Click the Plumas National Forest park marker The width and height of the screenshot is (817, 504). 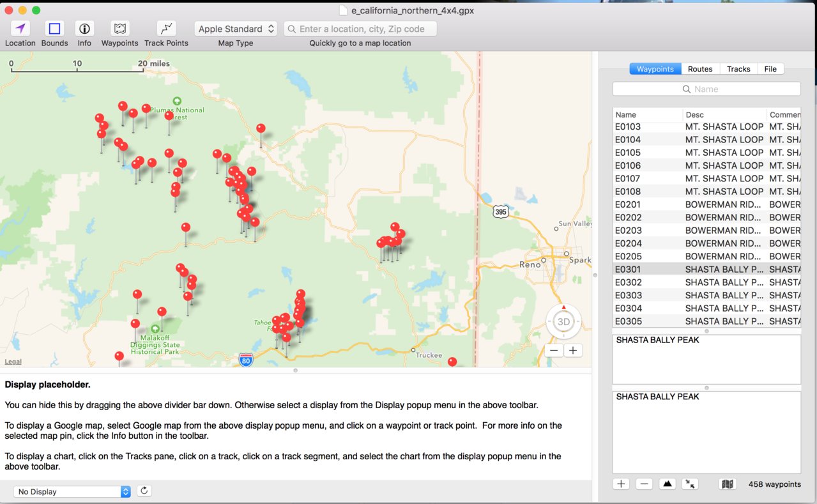177,101
